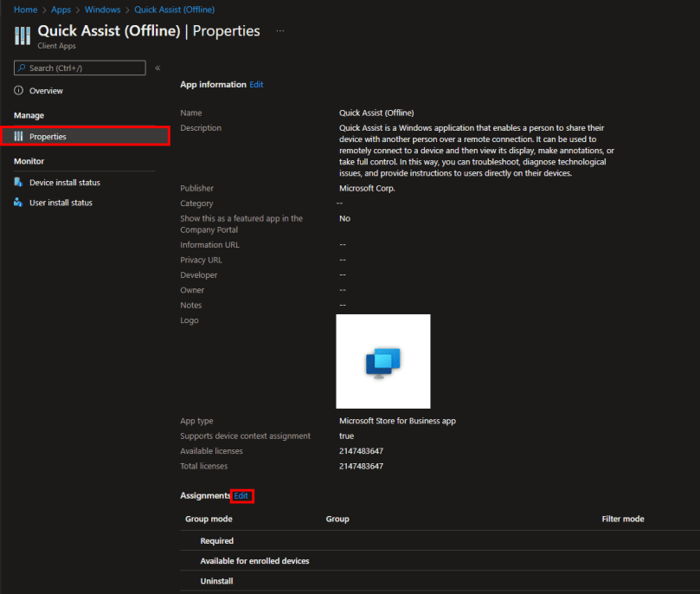The width and height of the screenshot is (700, 594).
Task: Expand the Required assignment group
Action: click(x=216, y=540)
